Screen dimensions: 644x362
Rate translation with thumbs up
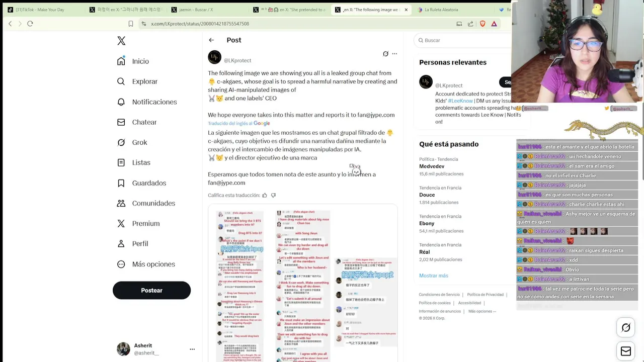265,195
